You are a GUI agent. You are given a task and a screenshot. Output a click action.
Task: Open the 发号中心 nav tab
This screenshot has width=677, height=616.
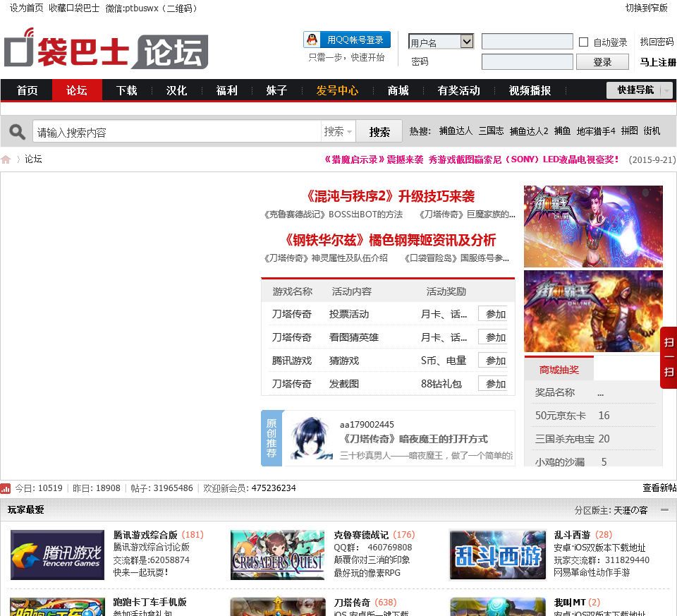tap(337, 90)
